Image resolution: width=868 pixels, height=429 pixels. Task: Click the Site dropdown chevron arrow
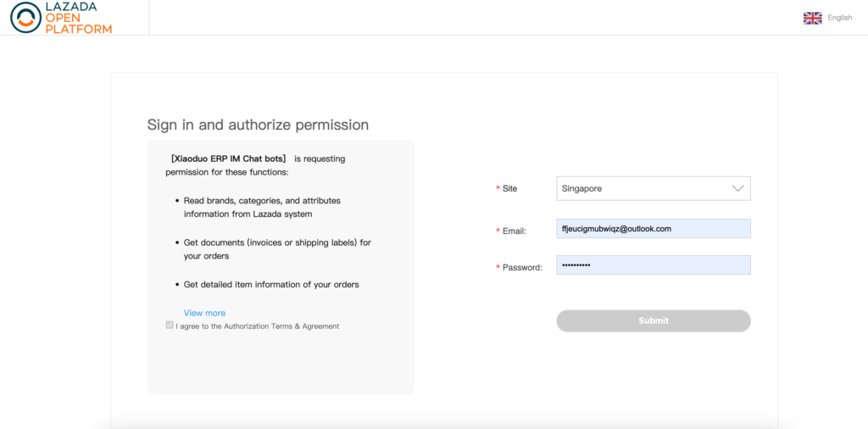[x=737, y=188]
